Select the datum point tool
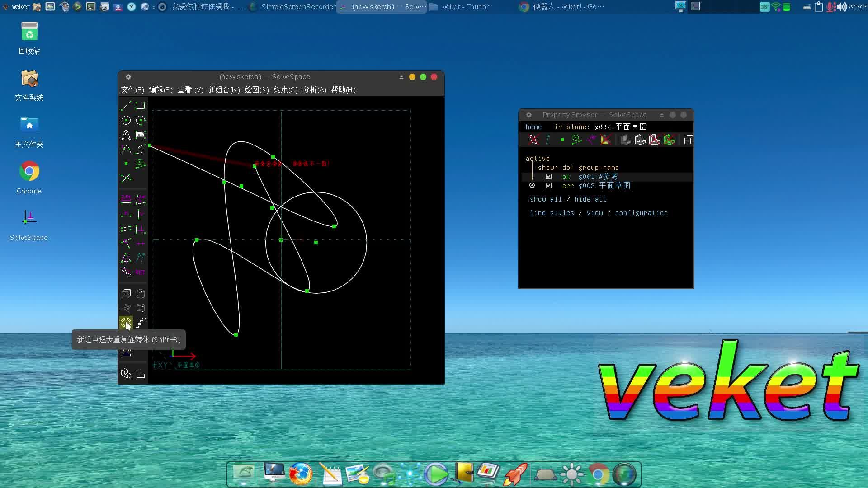 tap(126, 164)
